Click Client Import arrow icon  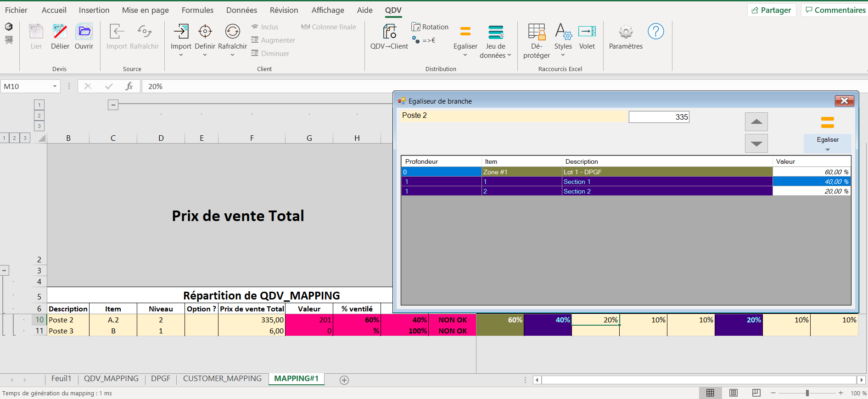click(181, 32)
